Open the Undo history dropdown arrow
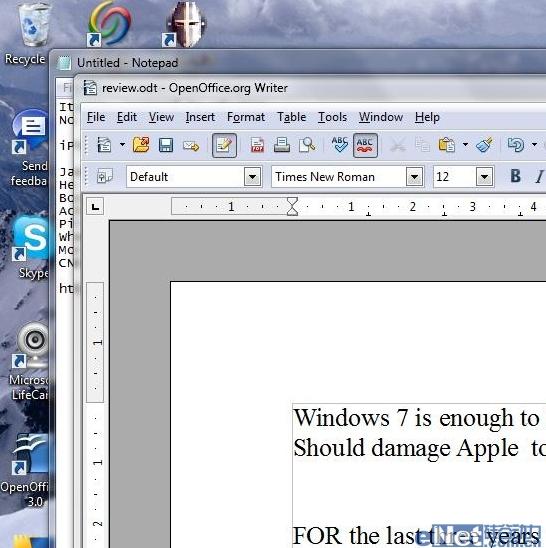The height and width of the screenshot is (548, 546). coord(534,144)
